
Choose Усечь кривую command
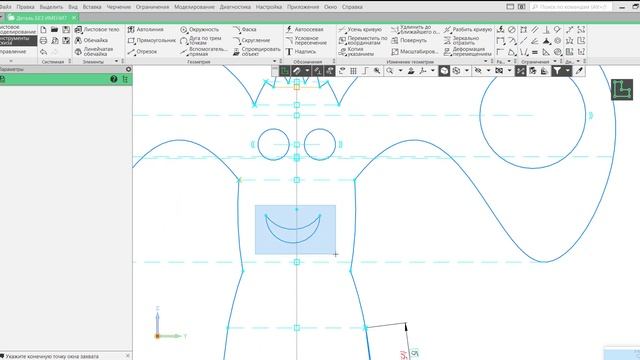[360, 29]
